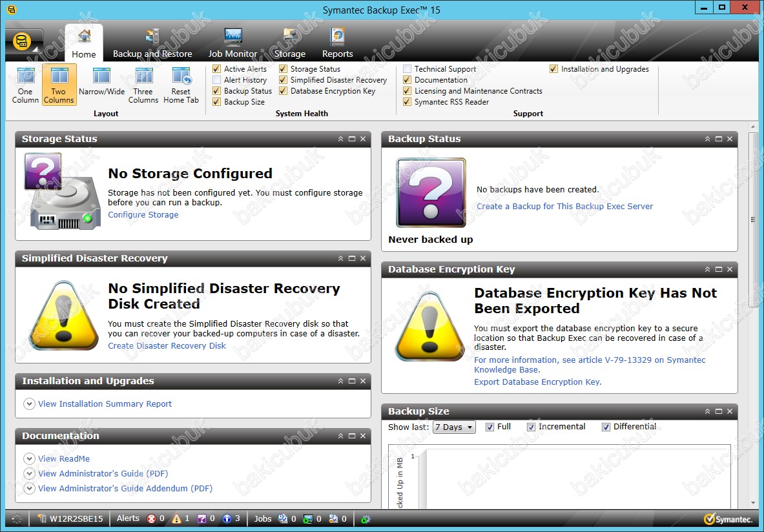Maximize the Storage Status panel
The image size is (764, 532).
(352, 139)
